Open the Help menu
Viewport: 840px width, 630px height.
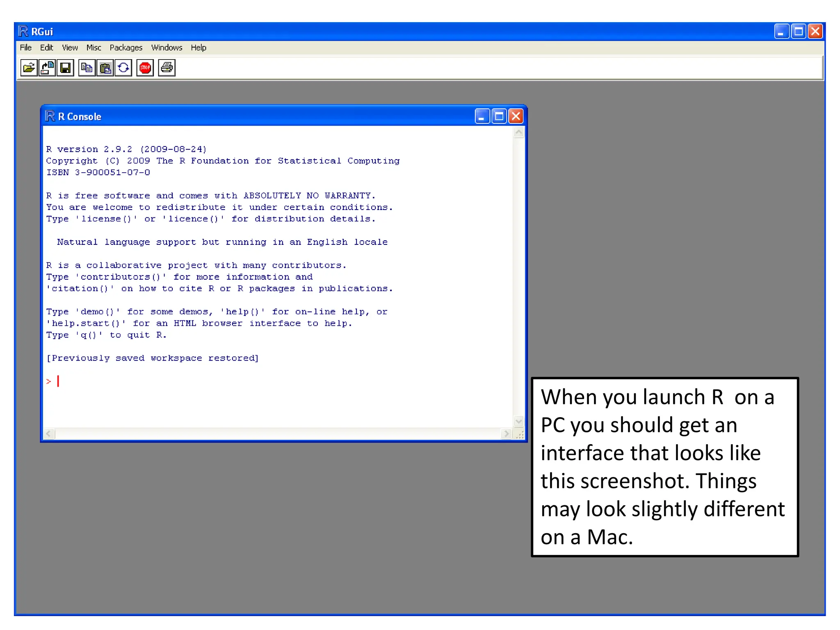pos(199,48)
